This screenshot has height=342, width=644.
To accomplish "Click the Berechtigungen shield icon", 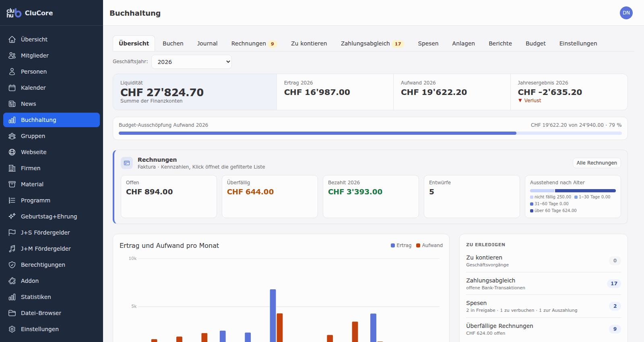I will click(x=12, y=265).
